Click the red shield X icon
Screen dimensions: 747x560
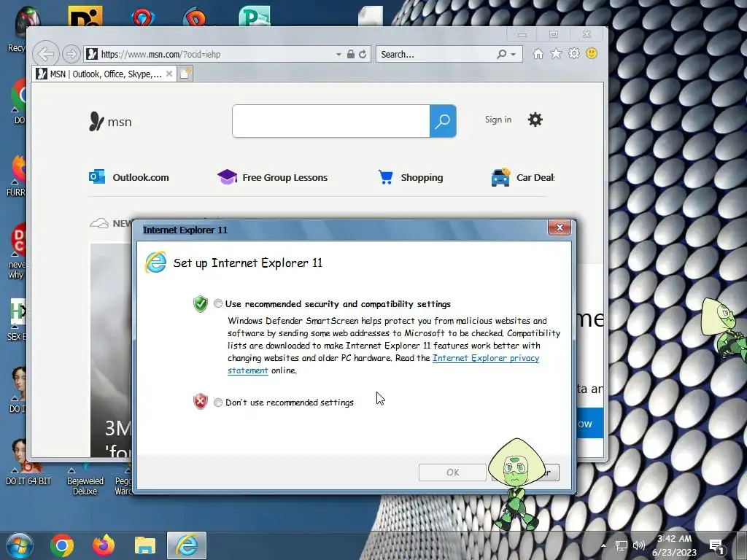pos(201,402)
